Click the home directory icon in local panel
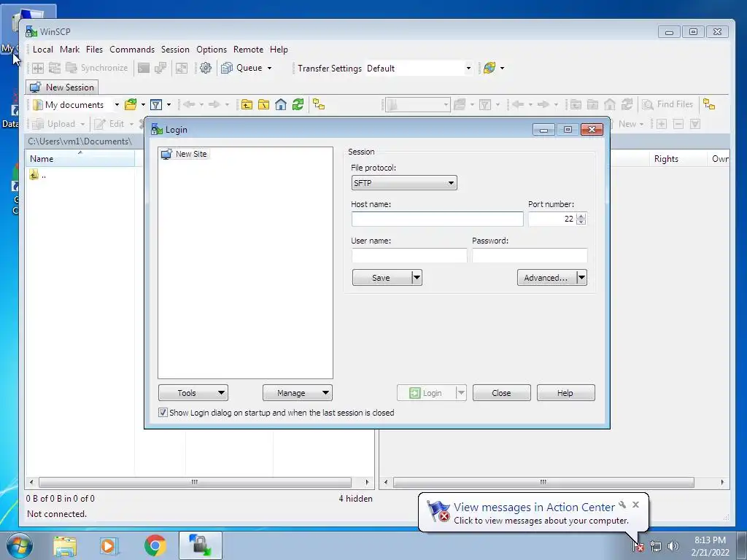 click(x=281, y=105)
